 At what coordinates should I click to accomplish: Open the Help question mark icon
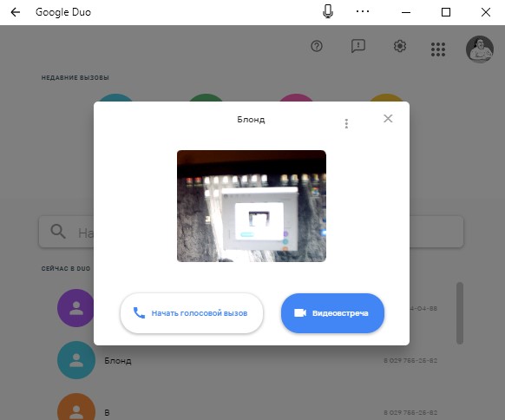317,46
